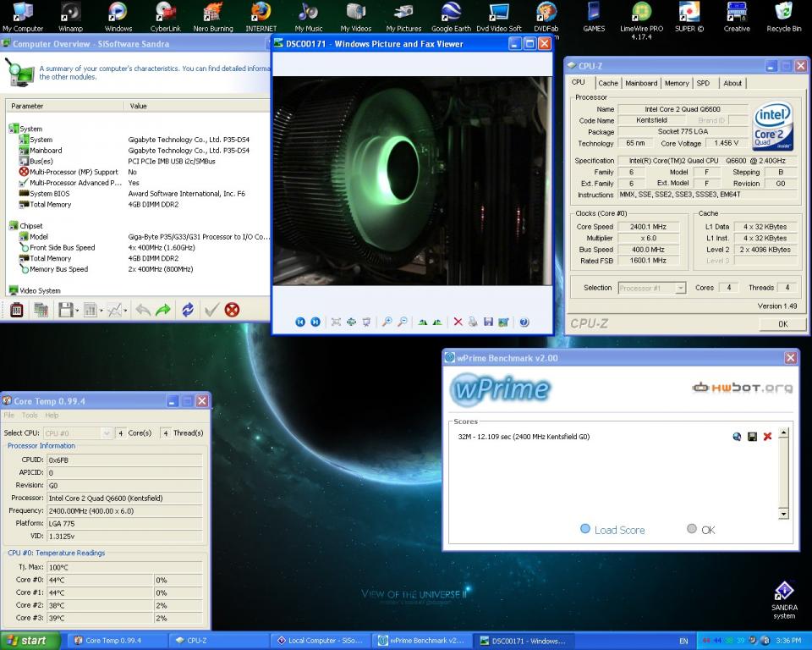Switch to CPU-Z taskbar button
This screenshot has height=650, width=812.
pos(217,641)
